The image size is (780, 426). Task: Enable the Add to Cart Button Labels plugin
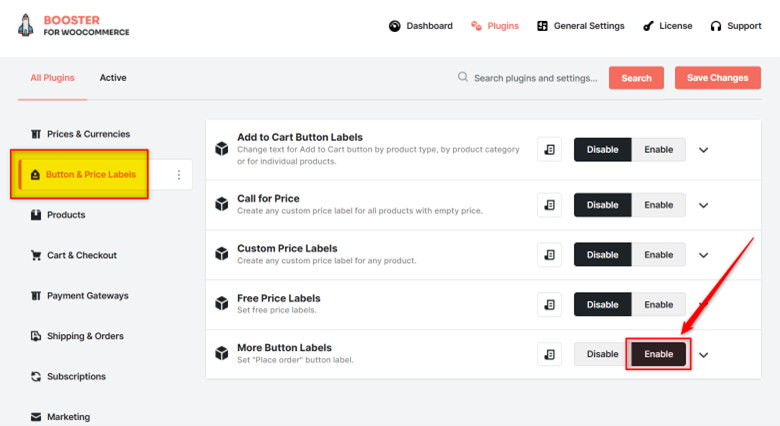[658, 149]
